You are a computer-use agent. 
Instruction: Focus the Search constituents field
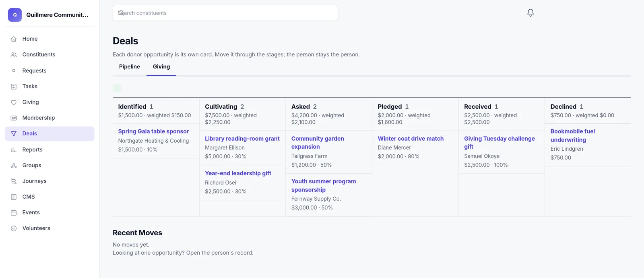pyautogui.click(x=225, y=13)
